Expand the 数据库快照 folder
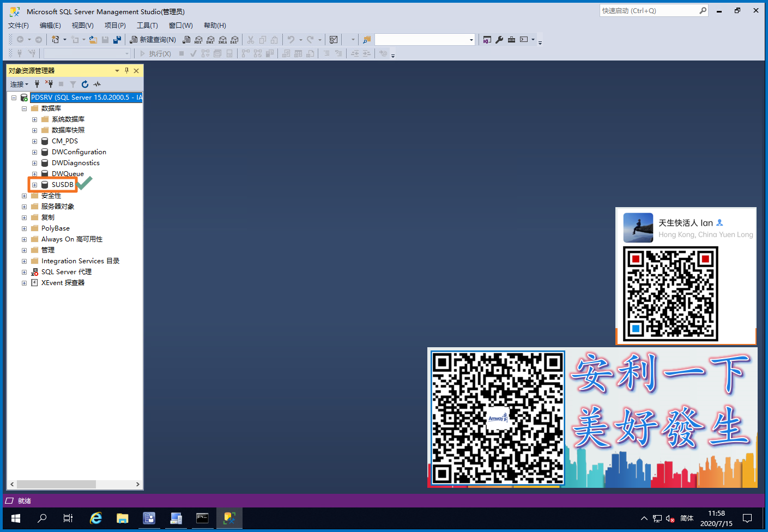 tap(34, 130)
